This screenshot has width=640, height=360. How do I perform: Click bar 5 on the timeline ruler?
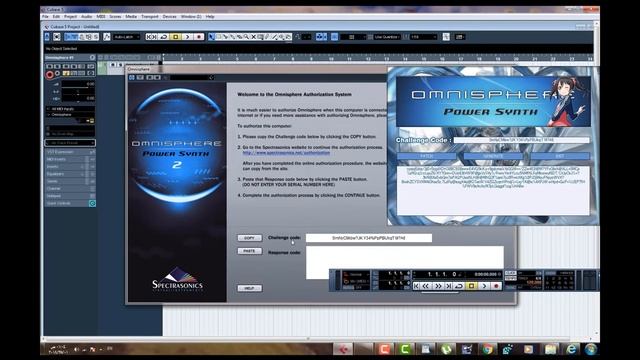point(238,59)
